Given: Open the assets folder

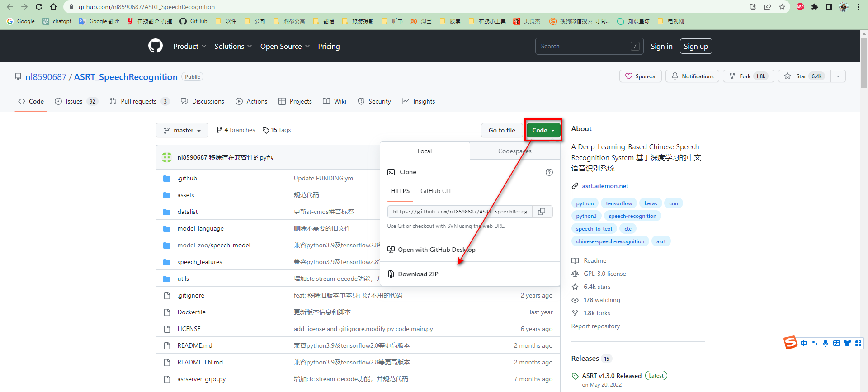Looking at the screenshot, I should 186,195.
